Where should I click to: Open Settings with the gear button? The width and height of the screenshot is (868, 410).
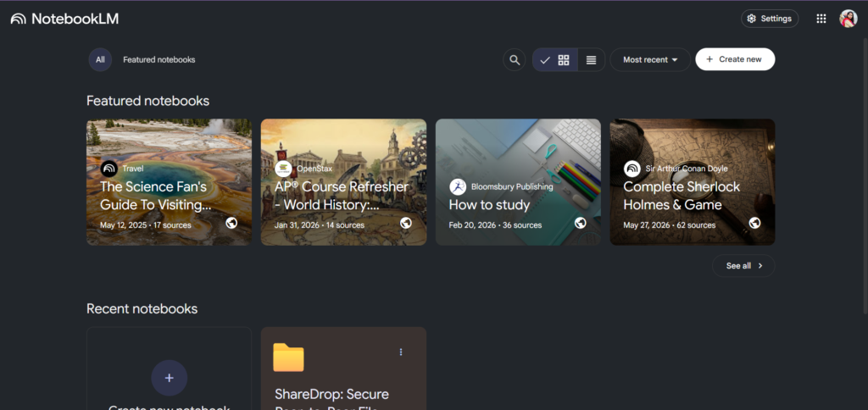(x=770, y=19)
